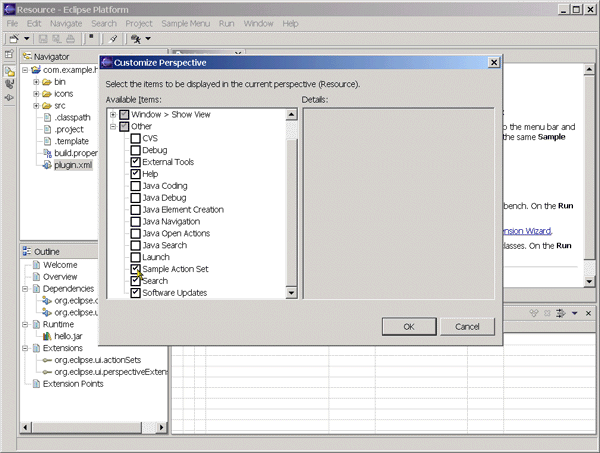Toggle the Other group checkbox
Image resolution: width=600 pixels, height=453 pixels.
click(124, 126)
